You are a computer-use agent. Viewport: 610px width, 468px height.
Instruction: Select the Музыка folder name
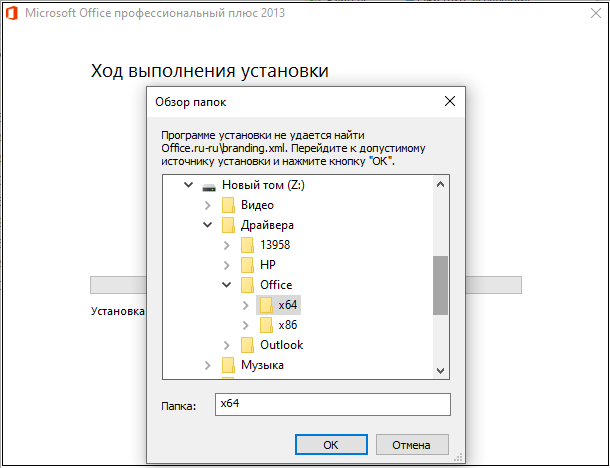point(262,365)
